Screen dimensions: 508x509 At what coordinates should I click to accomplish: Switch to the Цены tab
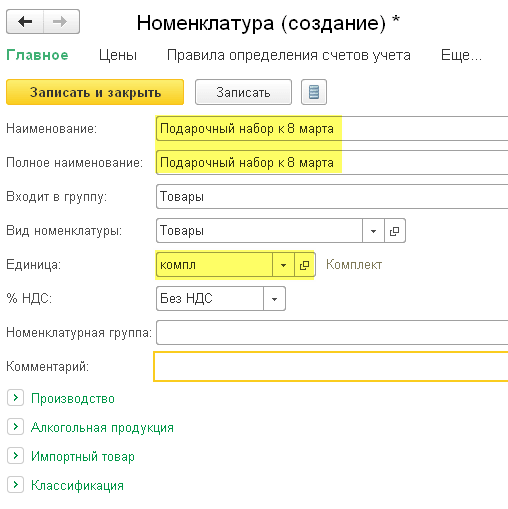pyautogui.click(x=118, y=55)
